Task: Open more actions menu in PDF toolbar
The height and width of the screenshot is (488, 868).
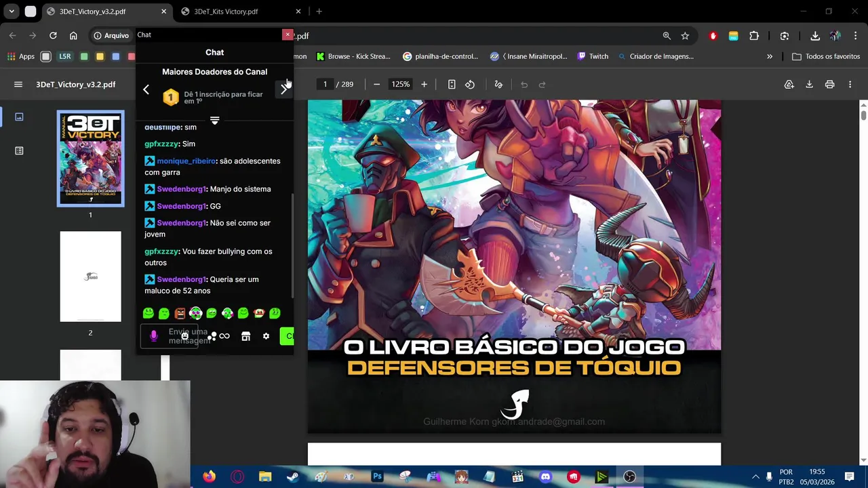Action: [850, 84]
